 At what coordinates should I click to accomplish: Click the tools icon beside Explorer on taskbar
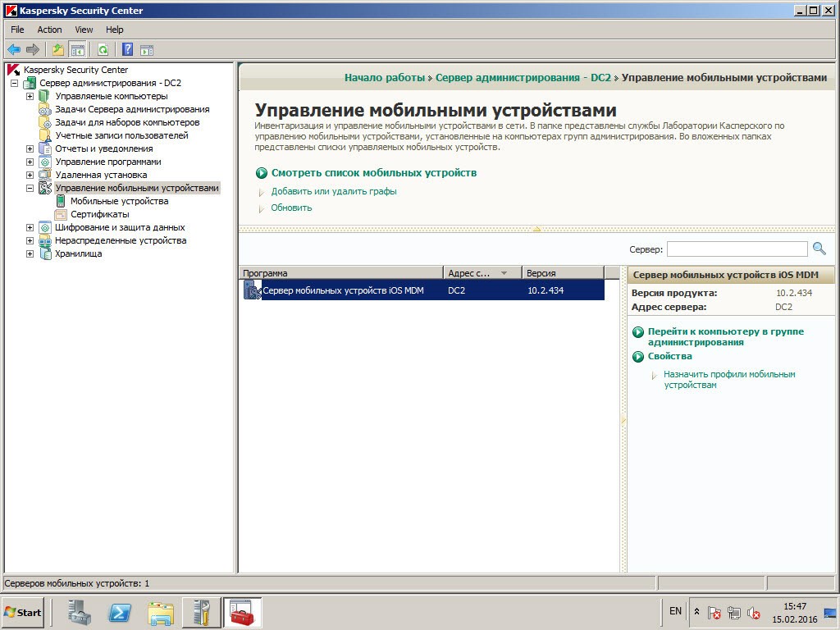pos(202,612)
